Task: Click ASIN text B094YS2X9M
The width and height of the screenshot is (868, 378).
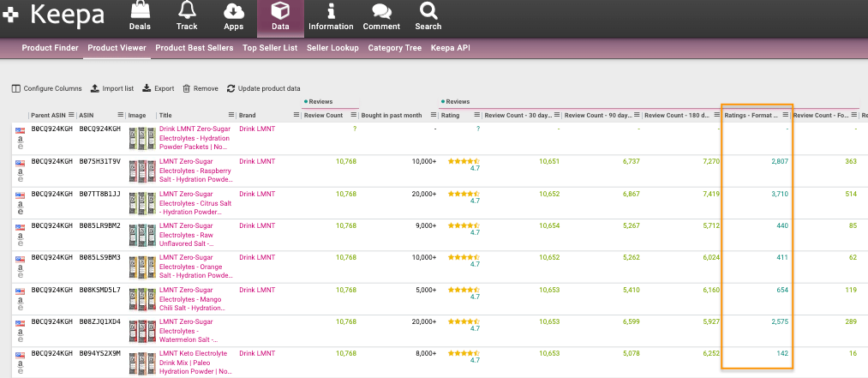Action: (99, 354)
